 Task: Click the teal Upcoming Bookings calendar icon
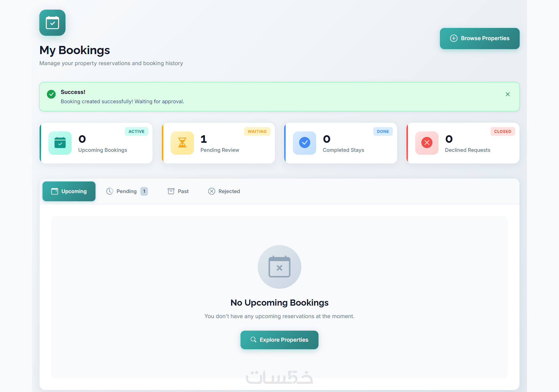pos(60,143)
